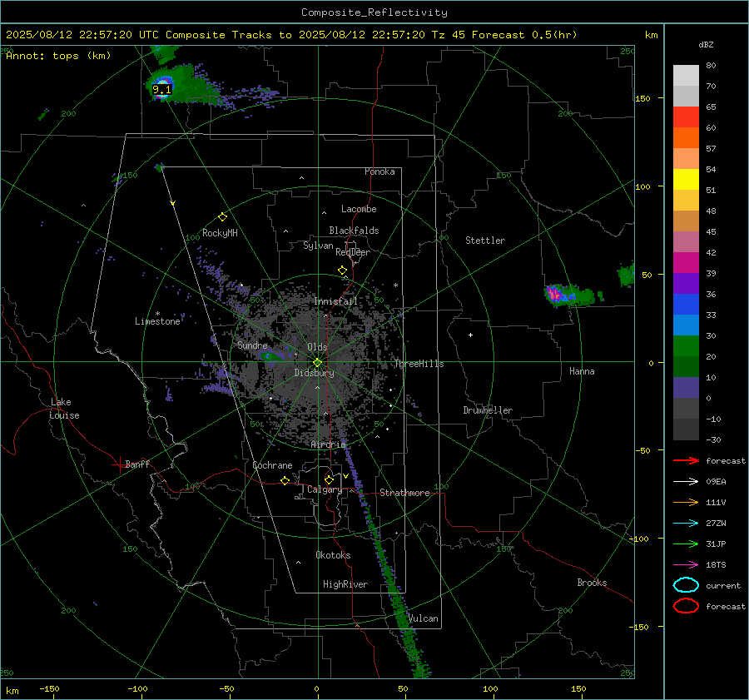749x700 pixels.
Task: Click the Blackfalds city label
Action: (x=354, y=231)
